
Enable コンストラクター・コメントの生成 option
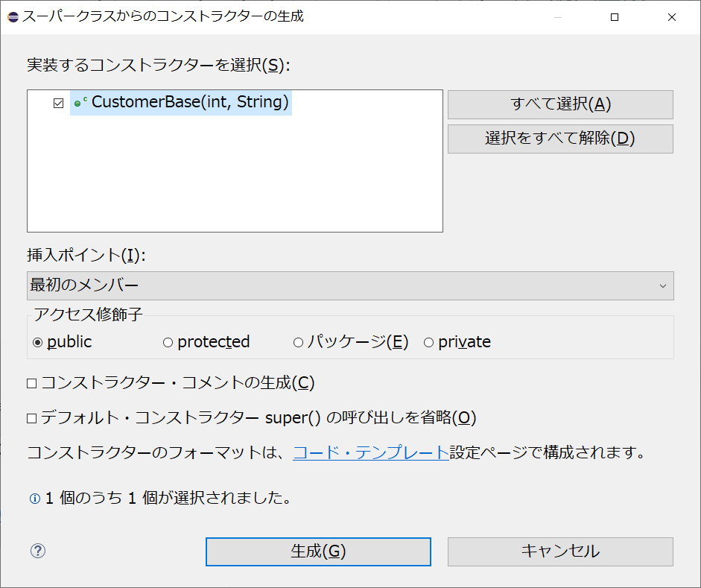(31, 382)
